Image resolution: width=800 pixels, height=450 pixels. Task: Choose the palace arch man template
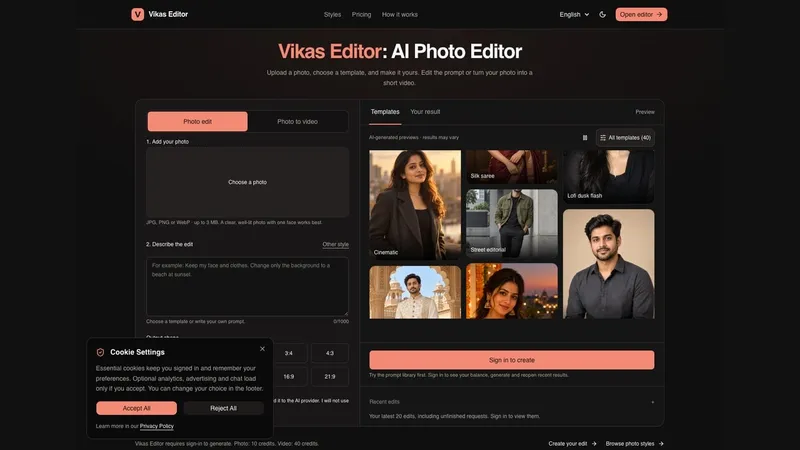pos(415,292)
